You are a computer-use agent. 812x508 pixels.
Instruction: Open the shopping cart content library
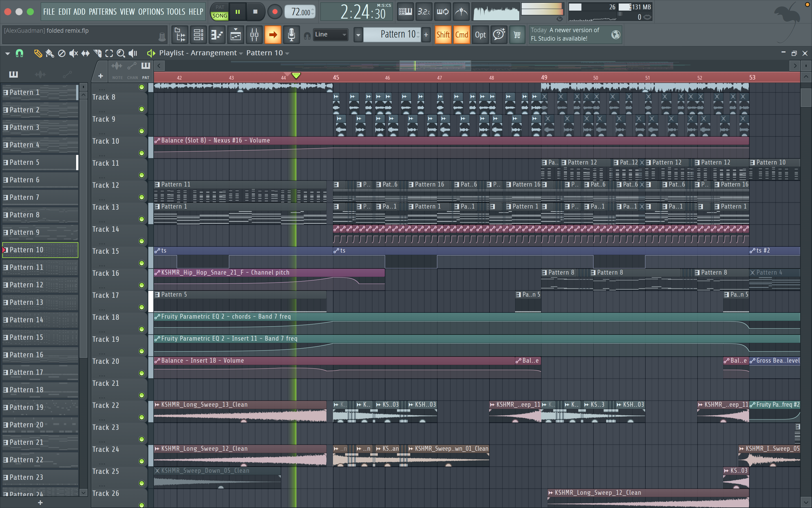click(x=517, y=35)
